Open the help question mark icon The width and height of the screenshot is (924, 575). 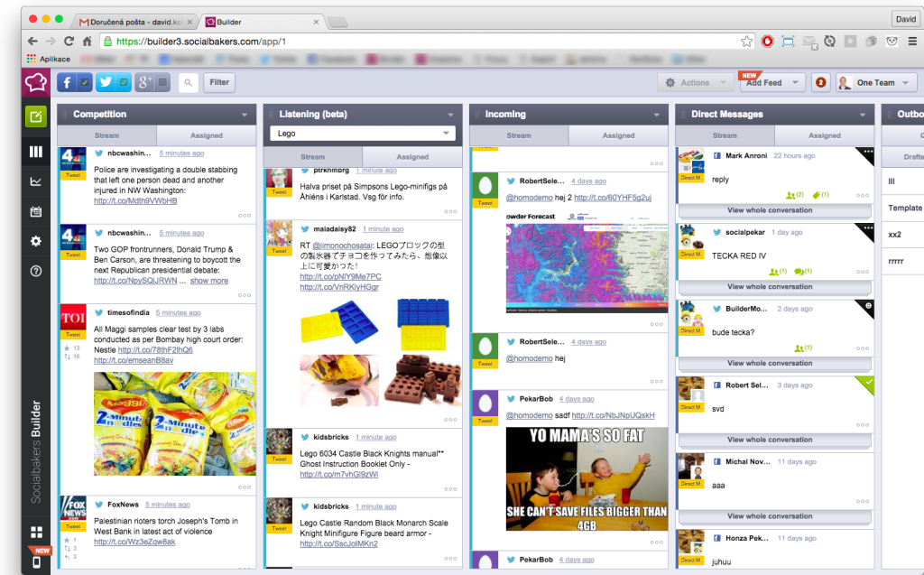pyautogui.click(x=36, y=271)
